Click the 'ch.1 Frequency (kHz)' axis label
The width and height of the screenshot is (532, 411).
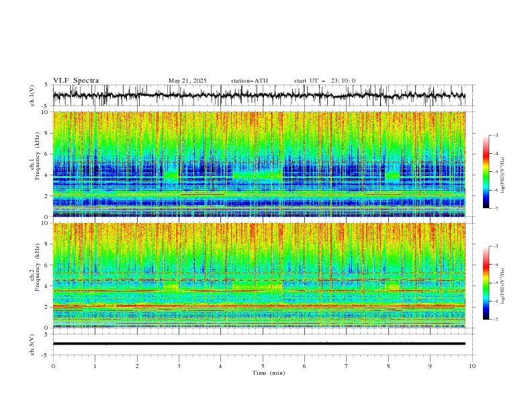[x=35, y=156]
